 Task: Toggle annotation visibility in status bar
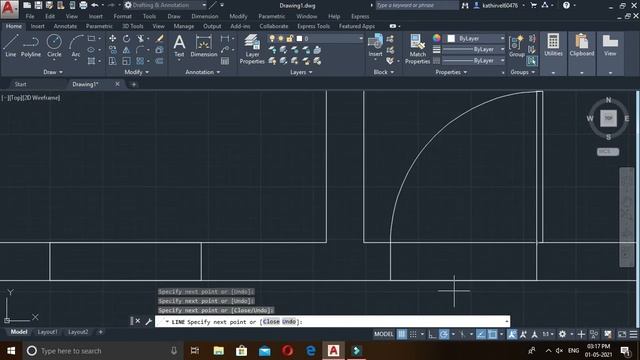tap(512, 334)
